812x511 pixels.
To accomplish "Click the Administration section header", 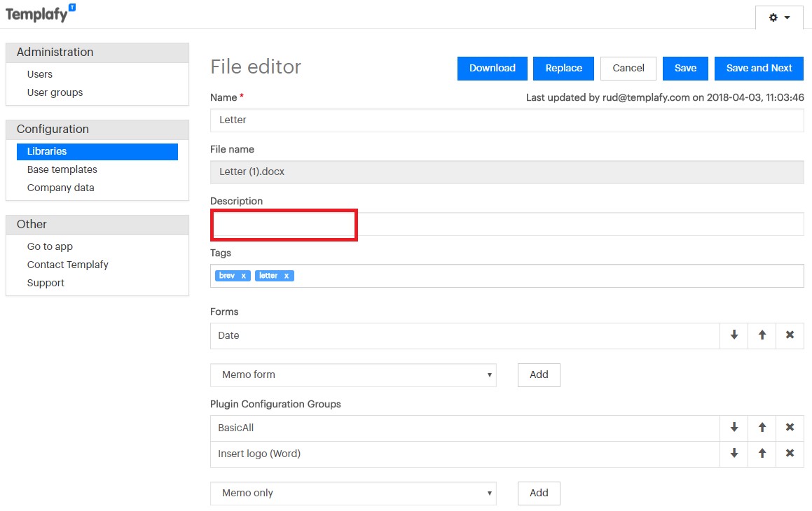I will pyautogui.click(x=97, y=52).
